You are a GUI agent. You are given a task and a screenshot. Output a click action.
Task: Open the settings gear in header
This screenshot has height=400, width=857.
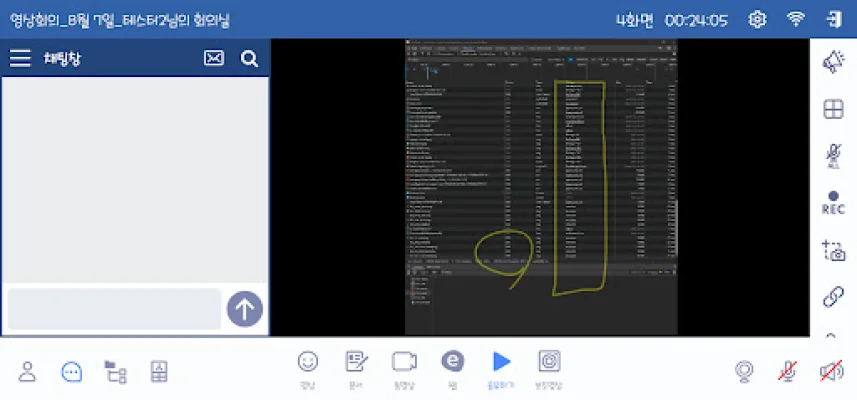tap(758, 19)
